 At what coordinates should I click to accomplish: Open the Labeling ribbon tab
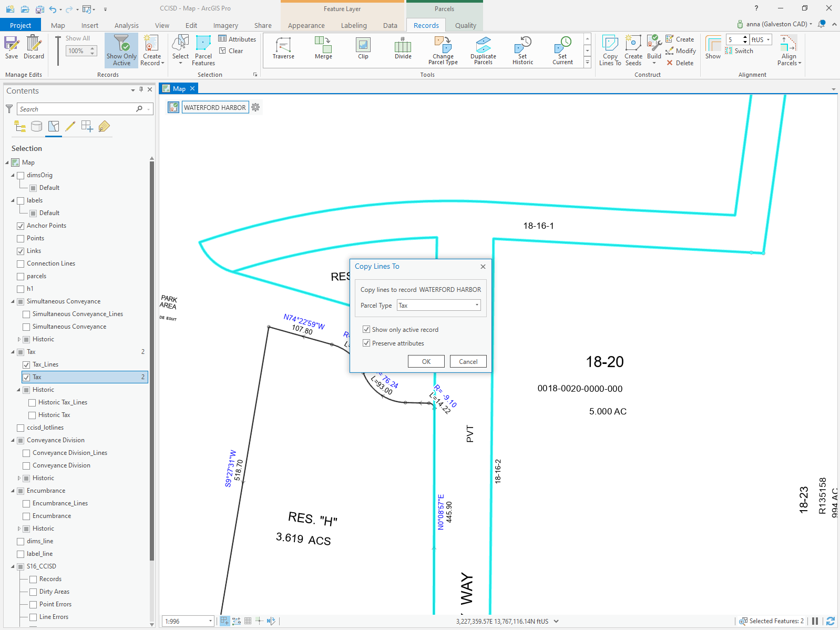354,25
